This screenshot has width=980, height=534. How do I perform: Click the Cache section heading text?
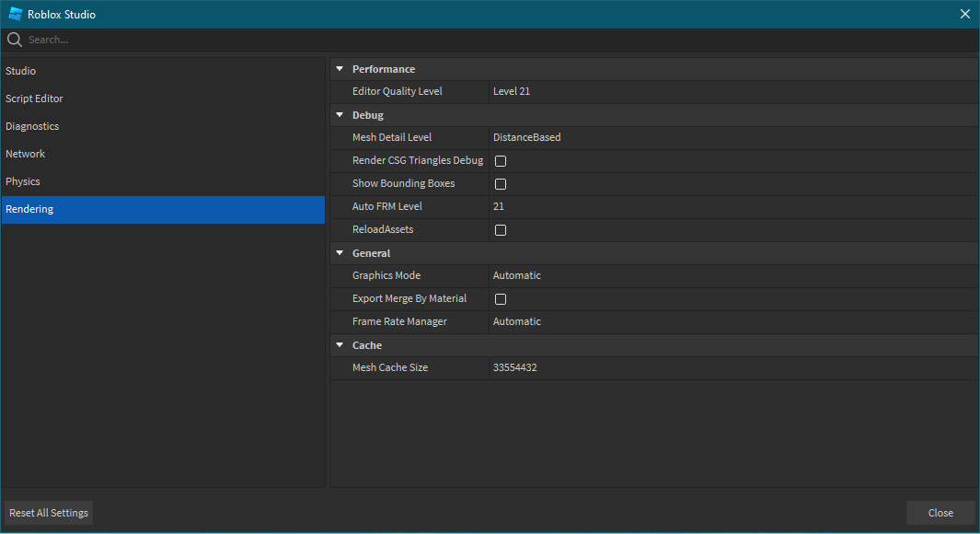pyautogui.click(x=367, y=345)
